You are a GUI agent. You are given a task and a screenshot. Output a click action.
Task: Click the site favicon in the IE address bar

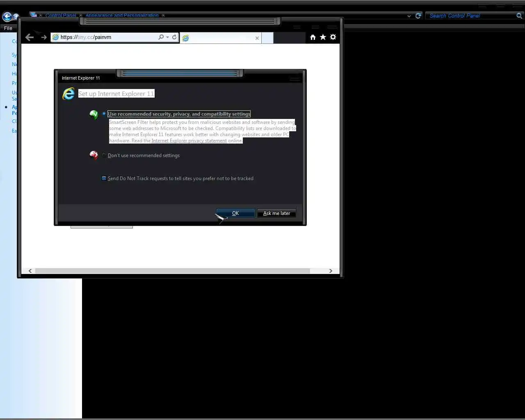tap(55, 37)
